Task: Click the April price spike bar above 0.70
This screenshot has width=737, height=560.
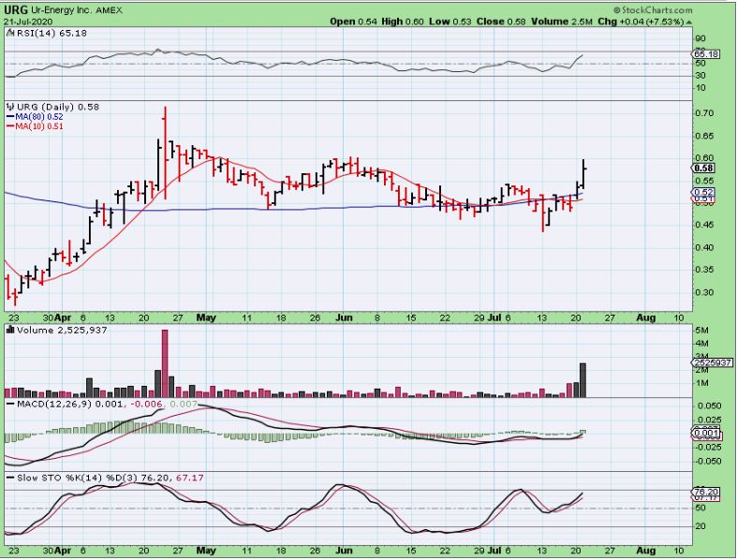Action: click(165, 153)
